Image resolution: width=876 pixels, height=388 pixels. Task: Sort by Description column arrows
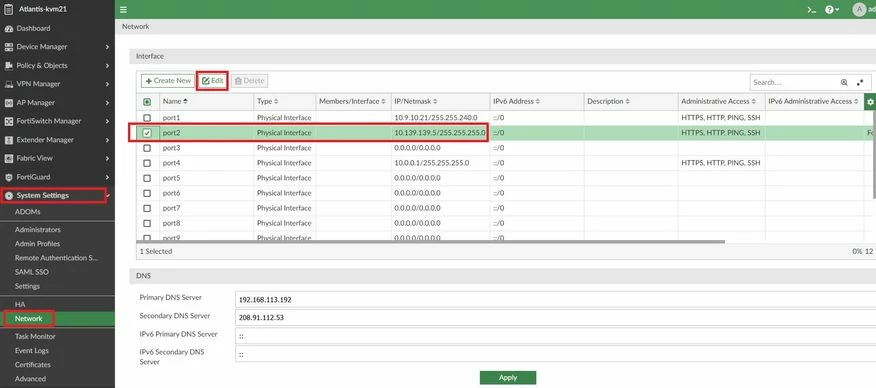coord(627,102)
